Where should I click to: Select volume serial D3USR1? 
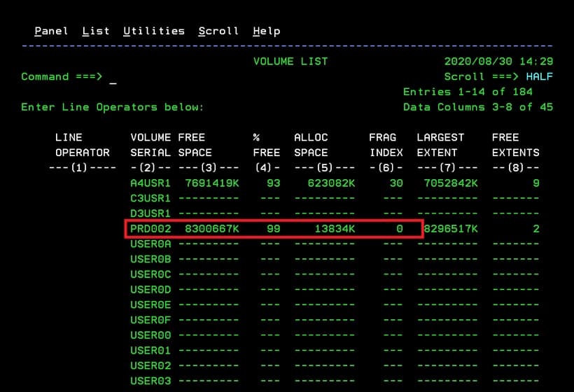(150, 213)
